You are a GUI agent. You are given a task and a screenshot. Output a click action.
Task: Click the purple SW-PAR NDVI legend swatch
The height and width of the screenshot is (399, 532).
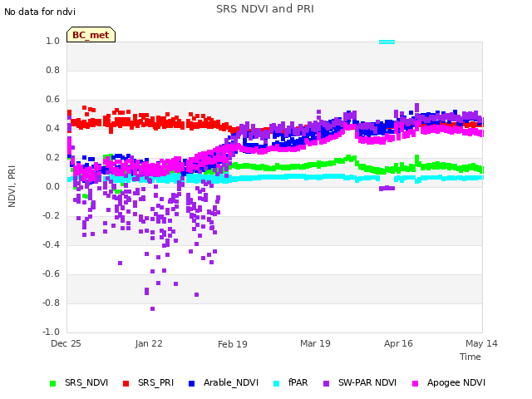(x=326, y=383)
